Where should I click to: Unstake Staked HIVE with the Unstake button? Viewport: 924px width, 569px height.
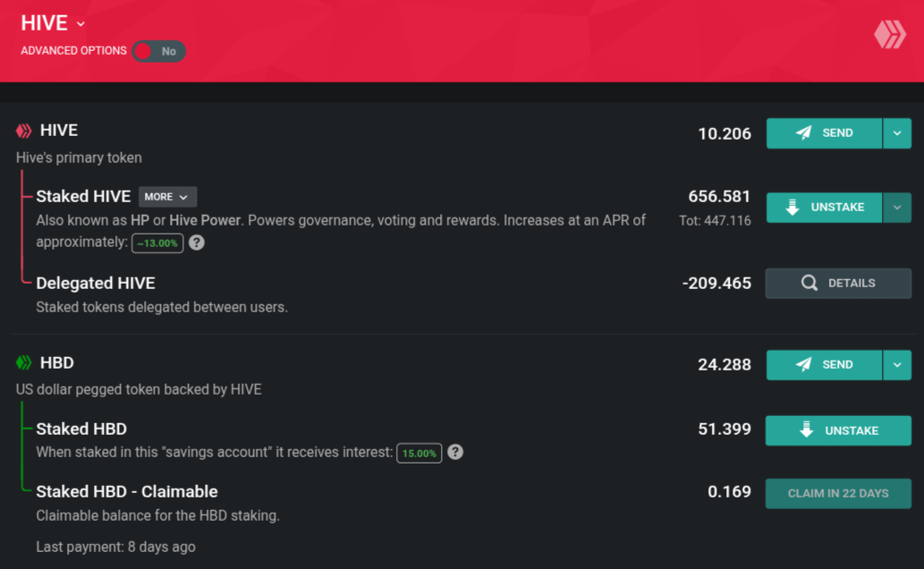coord(824,208)
